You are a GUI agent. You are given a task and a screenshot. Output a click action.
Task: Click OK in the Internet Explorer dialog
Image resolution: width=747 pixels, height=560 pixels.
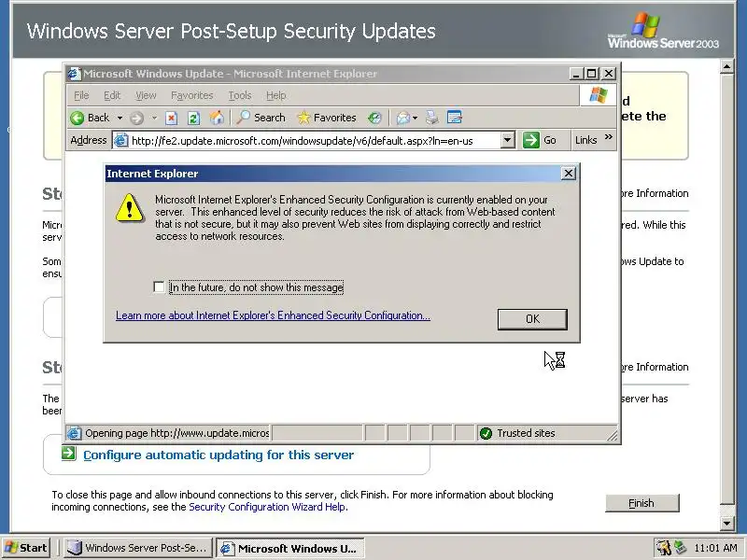point(532,319)
